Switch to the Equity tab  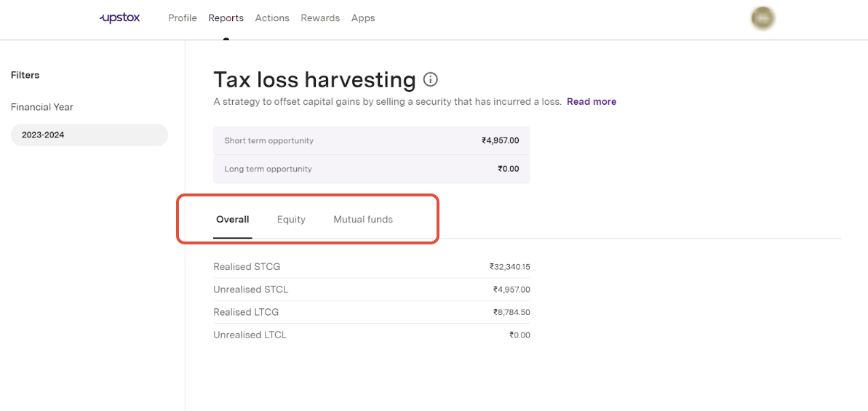(x=291, y=220)
